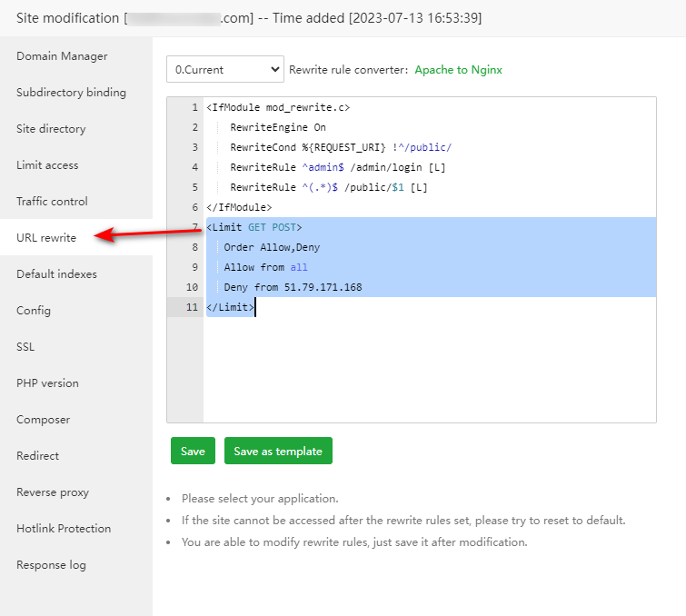The width and height of the screenshot is (686, 616).
Task: Open Traffic control settings
Action: coord(52,202)
